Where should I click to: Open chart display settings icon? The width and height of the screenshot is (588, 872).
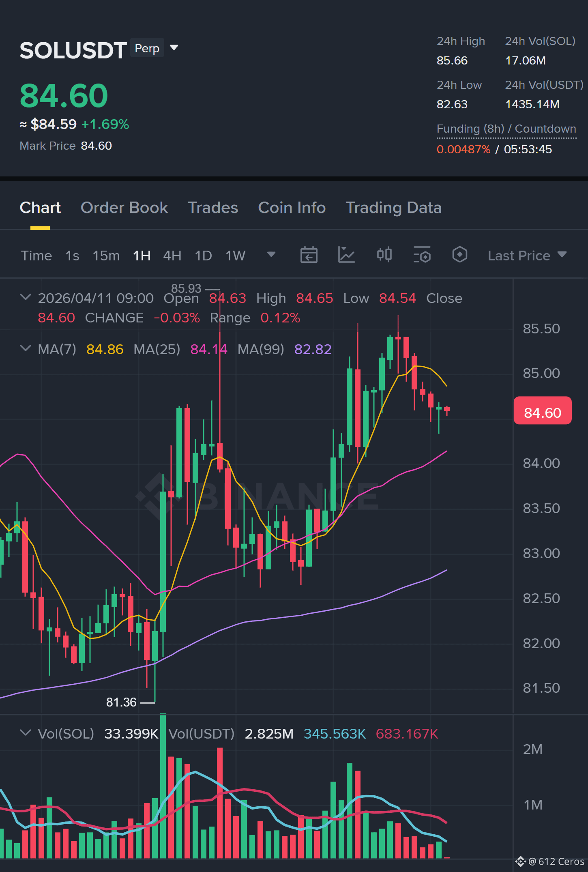point(422,255)
